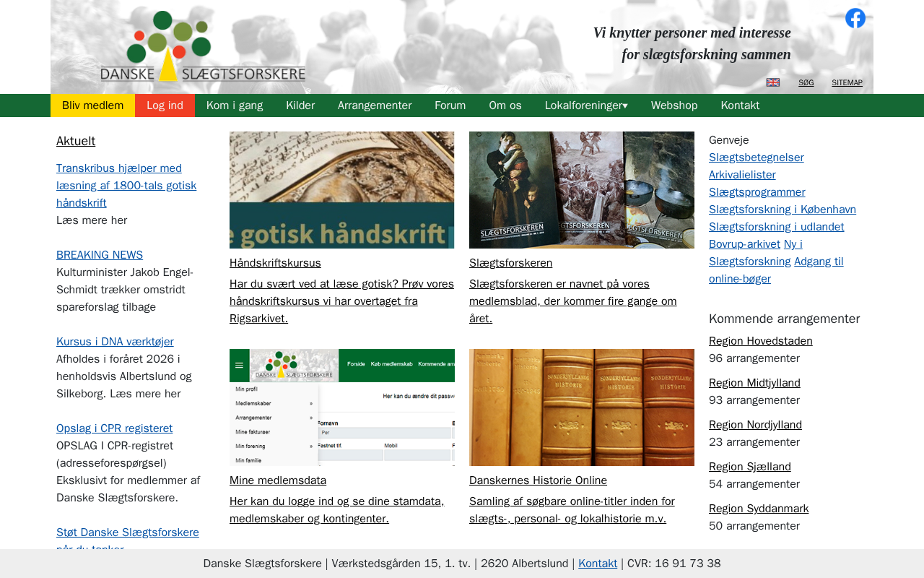Open the Kilder menu item
Screen dimensions: 924x578
[x=300, y=105]
